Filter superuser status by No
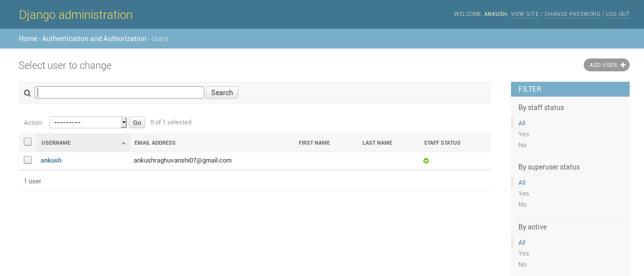 click(x=522, y=204)
